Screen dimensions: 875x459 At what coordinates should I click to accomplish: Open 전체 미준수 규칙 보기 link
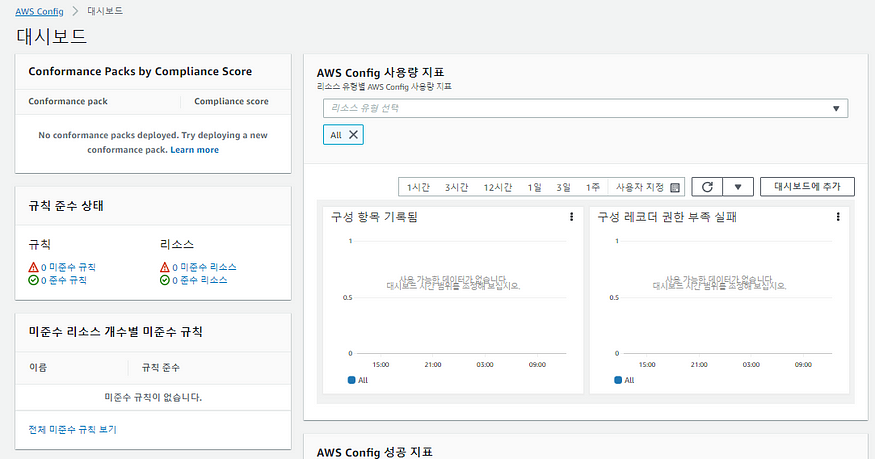(73, 429)
